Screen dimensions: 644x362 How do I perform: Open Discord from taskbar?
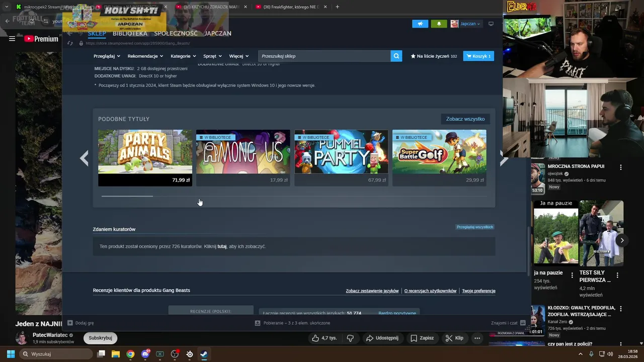(x=145, y=354)
